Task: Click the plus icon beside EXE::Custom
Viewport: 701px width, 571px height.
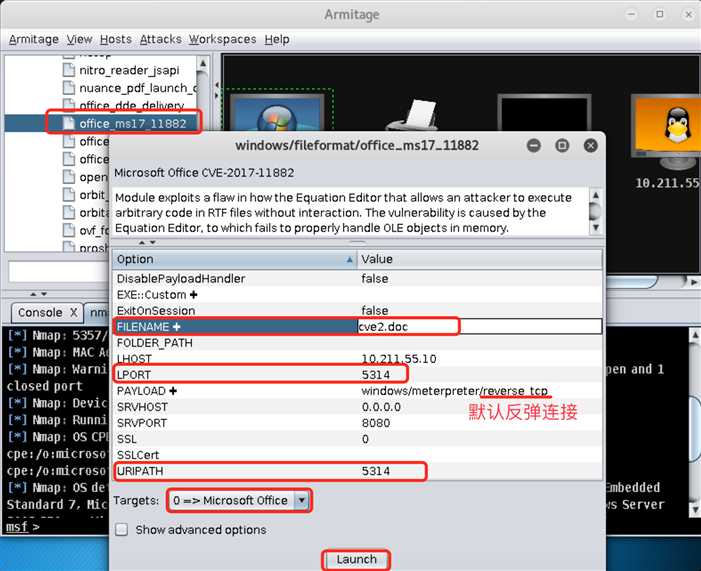Action: (x=194, y=295)
